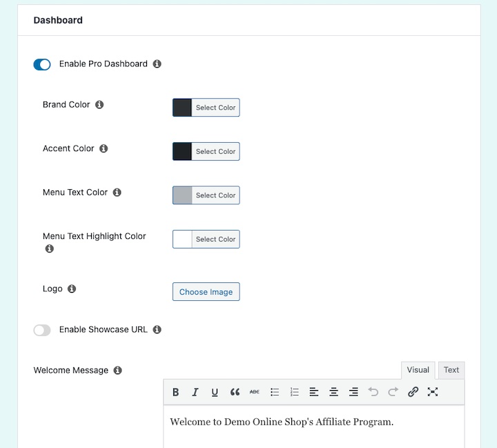This screenshot has height=448, width=497.
Task: Switch to the Visual editor tab
Action: [418, 370]
